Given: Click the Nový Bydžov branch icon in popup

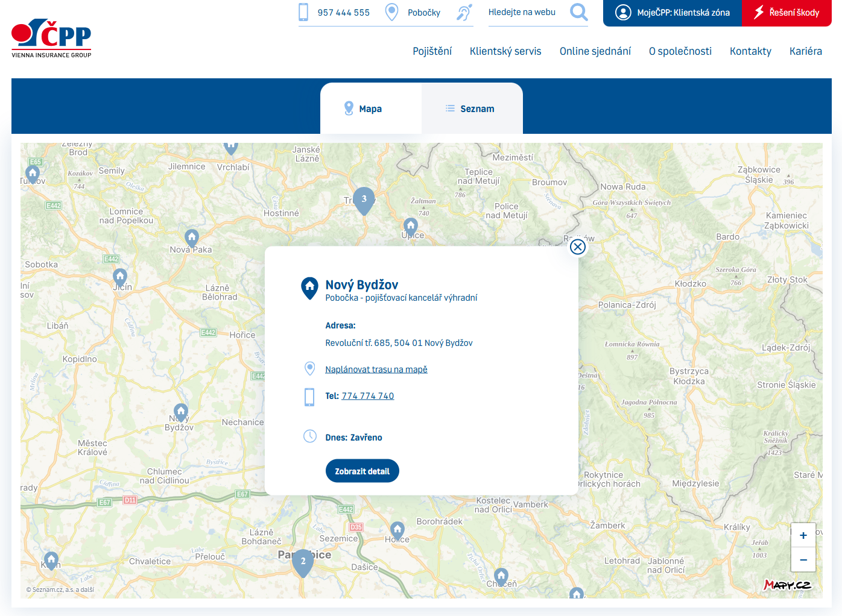Looking at the screenshot, I should click(309, 288).
